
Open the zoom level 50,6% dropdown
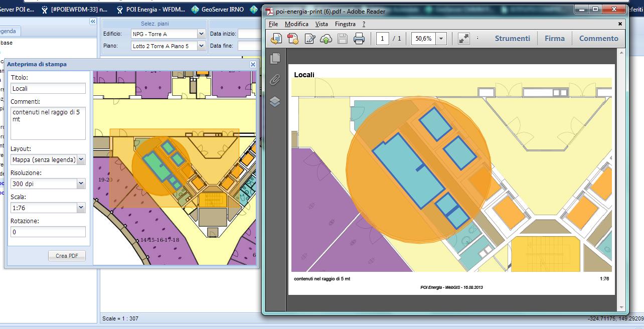(x=441, y=39)
